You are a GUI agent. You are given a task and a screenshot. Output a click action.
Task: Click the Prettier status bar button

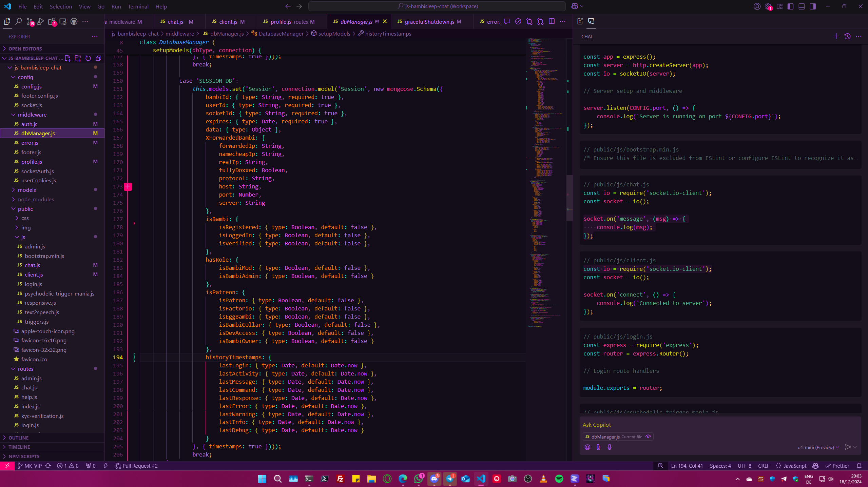click(x=837, y=466)
